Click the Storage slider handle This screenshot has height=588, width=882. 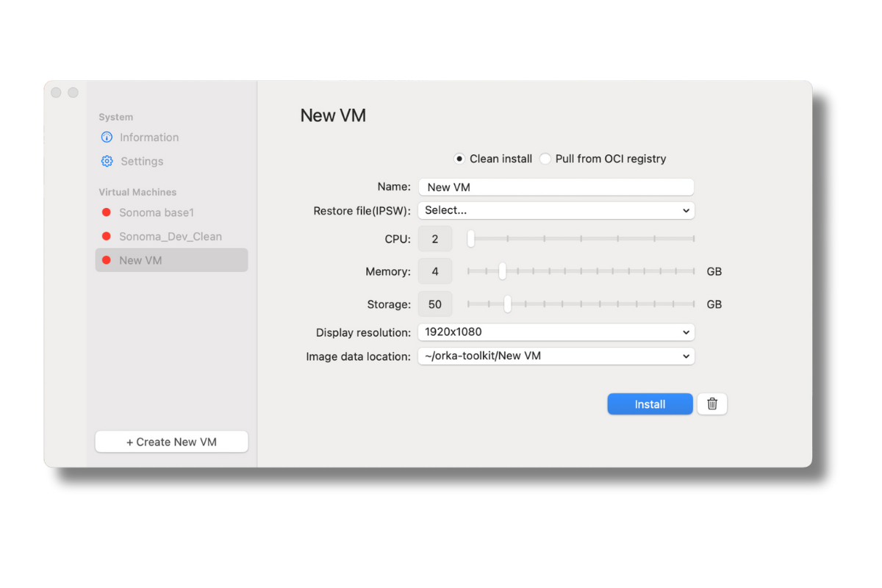[x=507, y=304]
